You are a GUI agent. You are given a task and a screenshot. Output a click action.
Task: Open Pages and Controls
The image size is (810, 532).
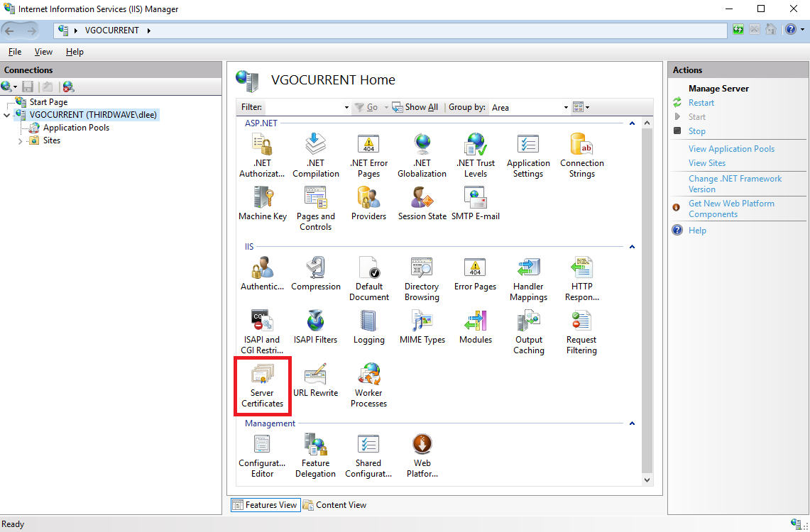point(316,209)
